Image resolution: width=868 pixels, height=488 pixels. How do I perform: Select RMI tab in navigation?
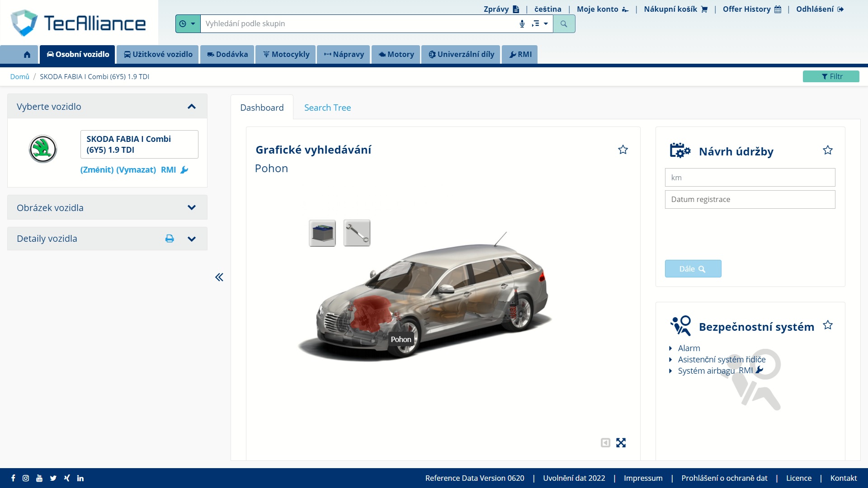(x=520, y=54)
